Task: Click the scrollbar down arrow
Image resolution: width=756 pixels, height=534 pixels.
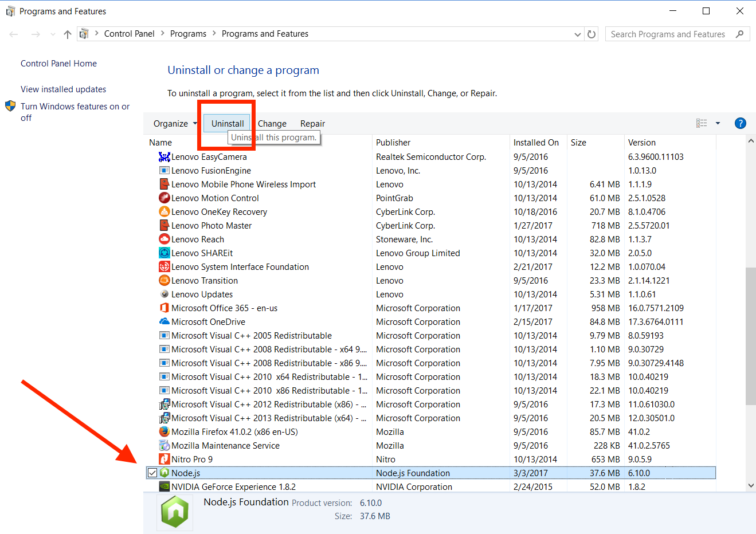Action: point(751,485)
